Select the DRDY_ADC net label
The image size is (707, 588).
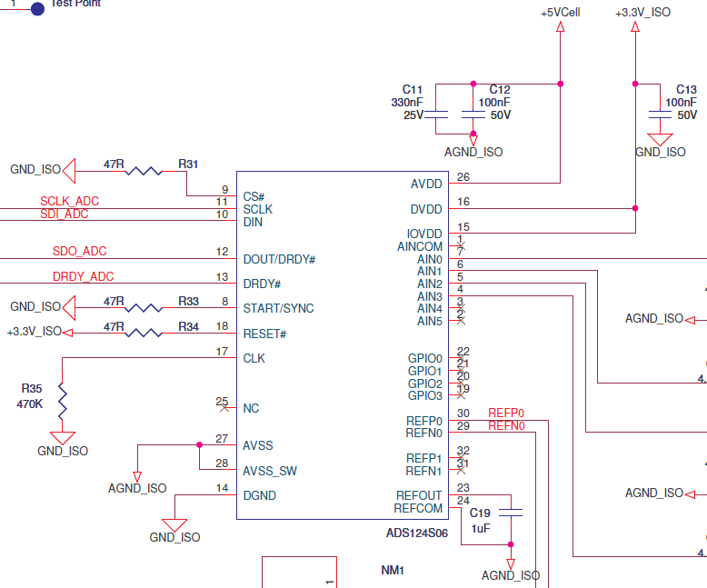pyautogui.click(x=83, y=276)
